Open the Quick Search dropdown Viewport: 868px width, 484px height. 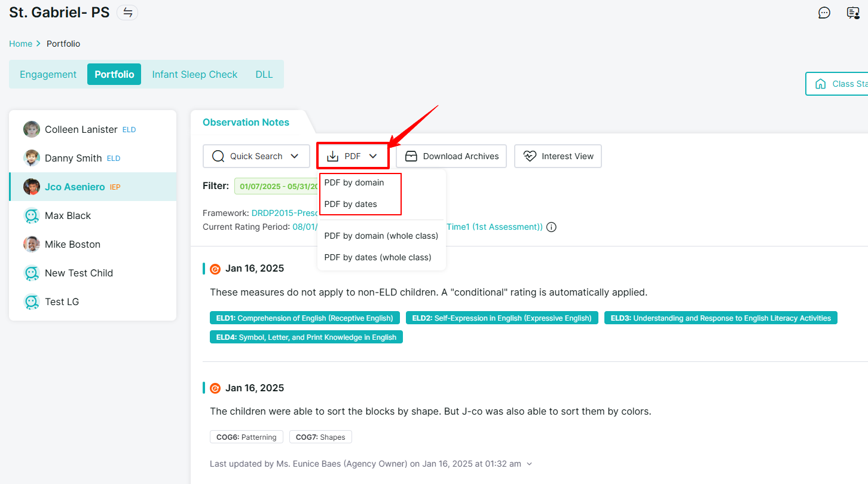256,156
